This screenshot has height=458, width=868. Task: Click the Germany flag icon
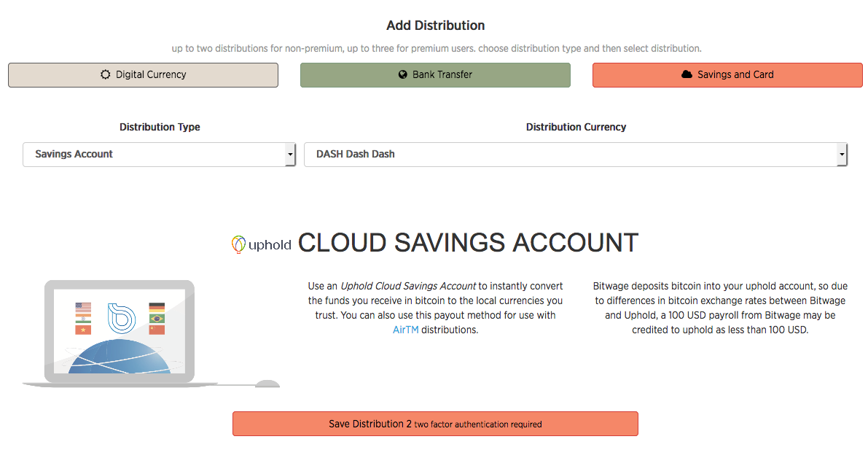coord(157,307)
